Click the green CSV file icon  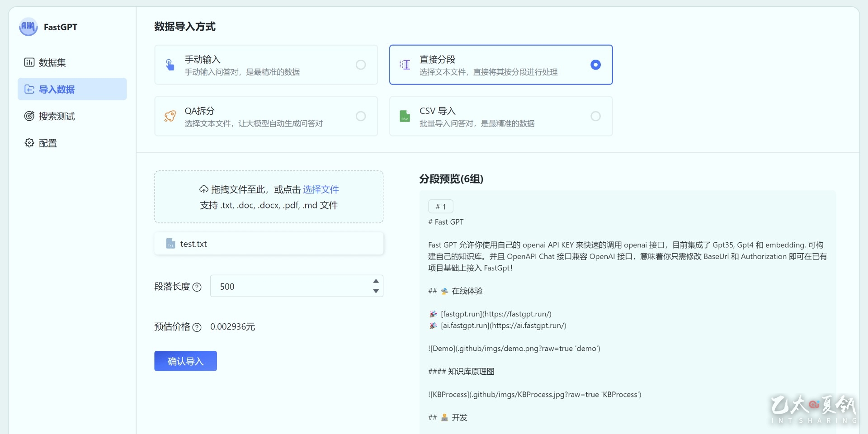pos(405,116)
